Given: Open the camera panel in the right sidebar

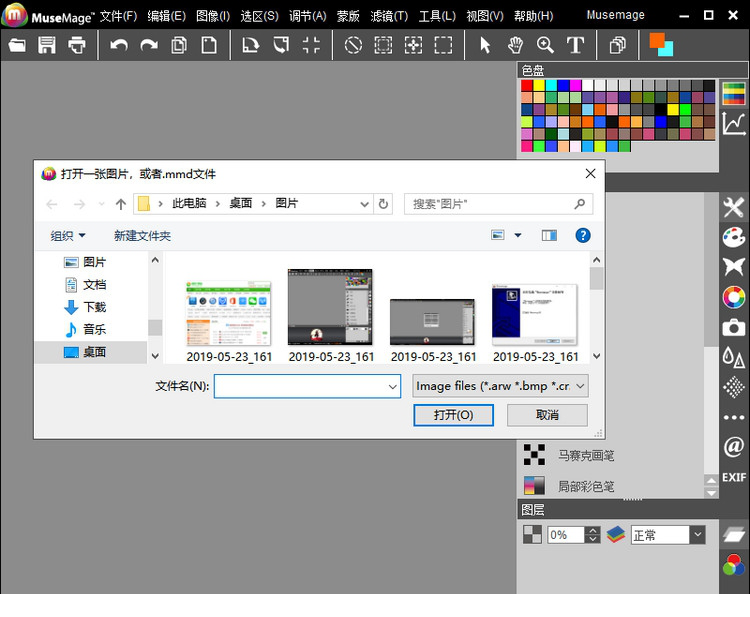Looking at the screenshot, I should [x=734, y=327].
